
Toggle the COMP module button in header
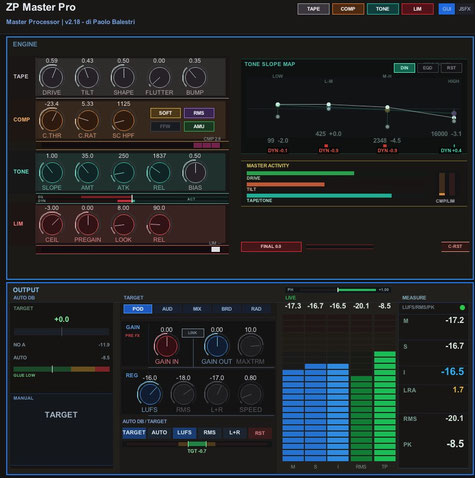click(348, 9)
